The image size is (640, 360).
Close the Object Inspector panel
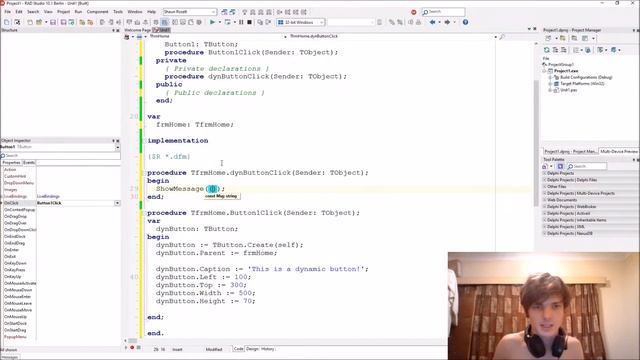tap(118, 140)
